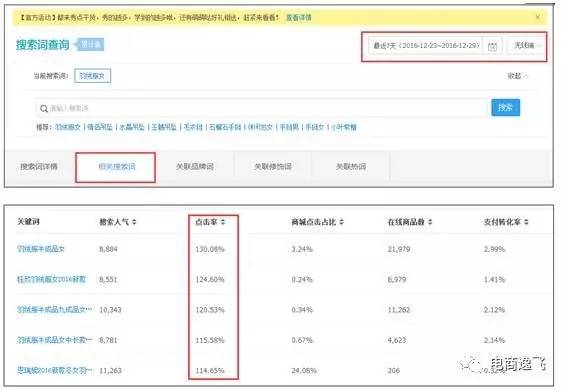Click the online product count 21,979
The width and height of the screenshot is (563, 389).
399,249
